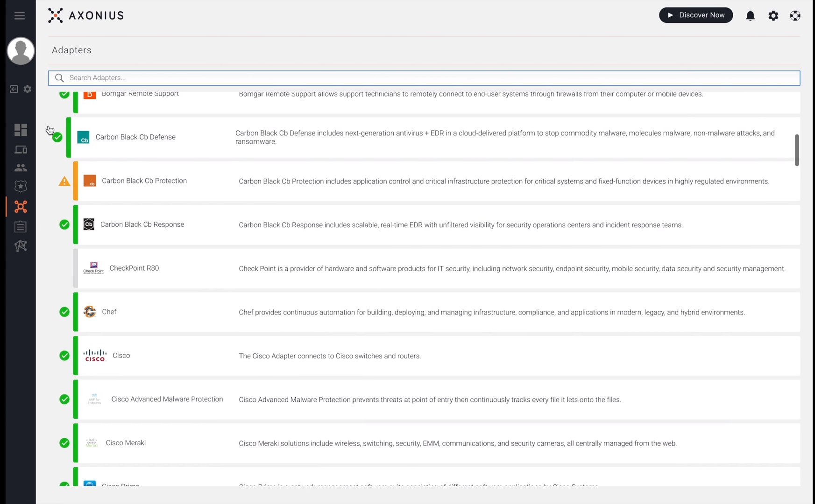Click the Cisco logo icon
Screen dimensions: 815x504
pos(95,356)
